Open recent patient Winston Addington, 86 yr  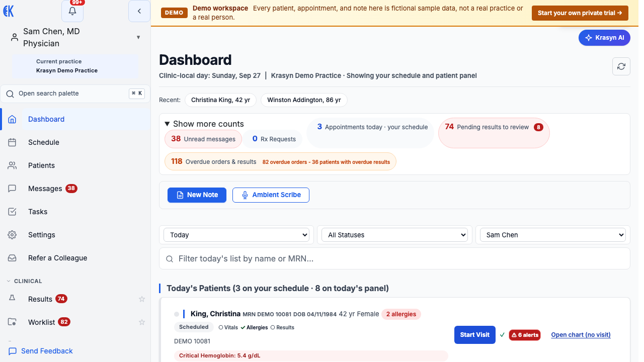[304, 100]
